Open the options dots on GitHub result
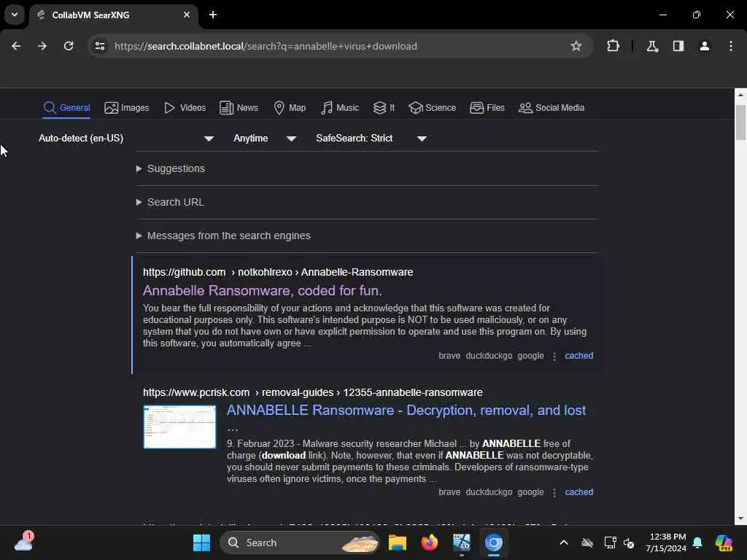 pos(554,356)
